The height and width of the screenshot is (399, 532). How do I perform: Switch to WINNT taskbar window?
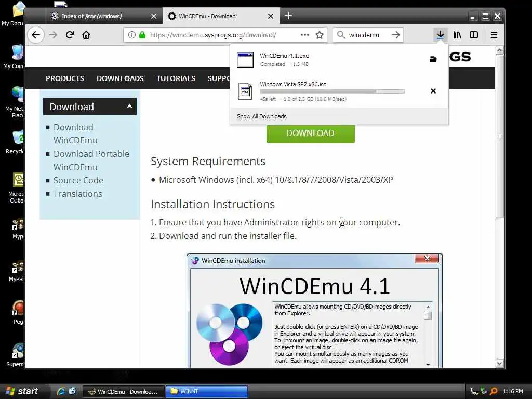click(x=206, y=391)
